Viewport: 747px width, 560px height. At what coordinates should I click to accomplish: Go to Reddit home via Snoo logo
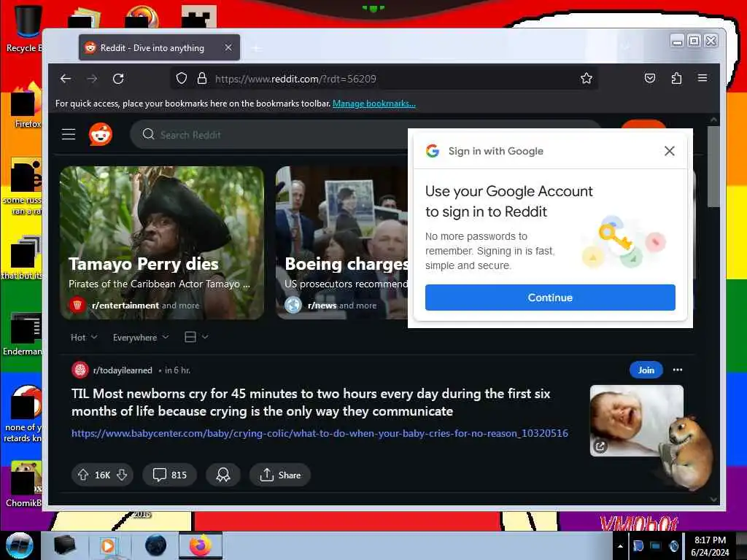(101, 135)
